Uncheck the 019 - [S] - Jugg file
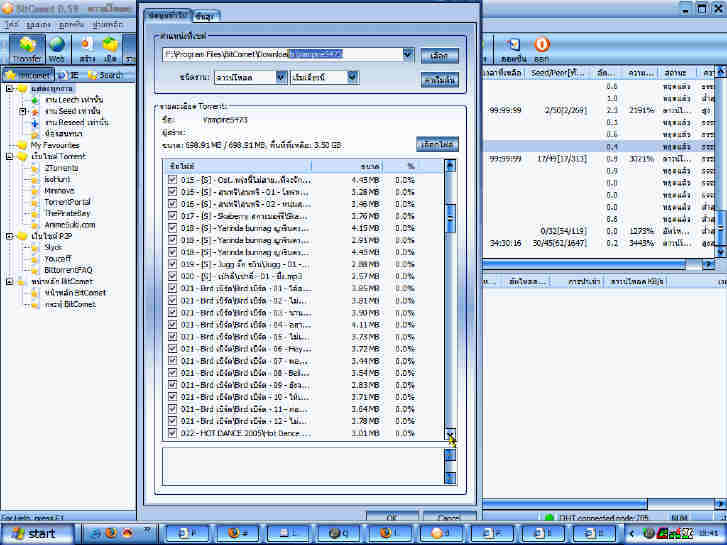The height and width of the screenshot is (545, 727). (172, 264)
